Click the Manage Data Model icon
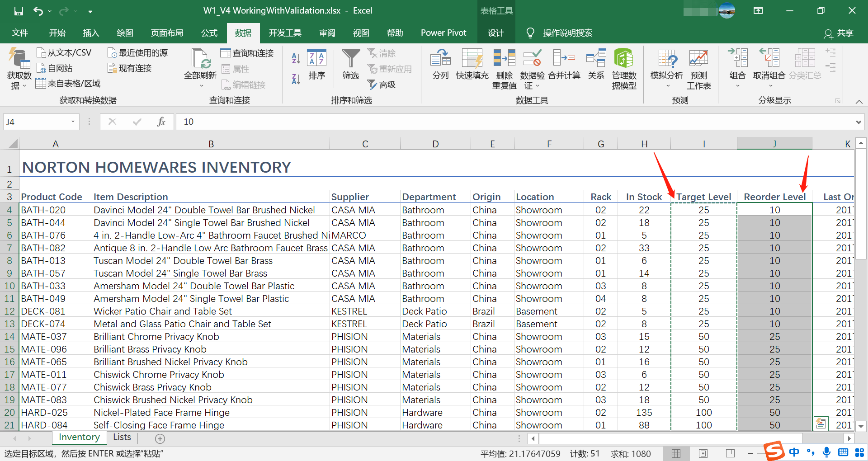This screenshot has height=461, width=868. coord(624,59)
